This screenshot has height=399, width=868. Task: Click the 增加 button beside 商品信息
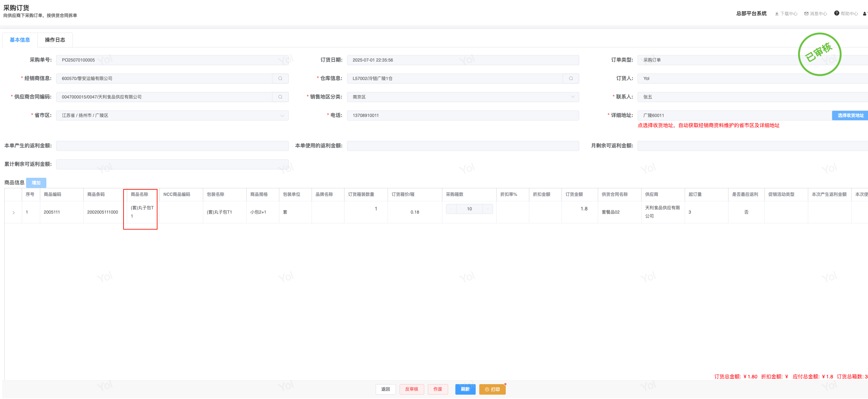coord(36,183)
